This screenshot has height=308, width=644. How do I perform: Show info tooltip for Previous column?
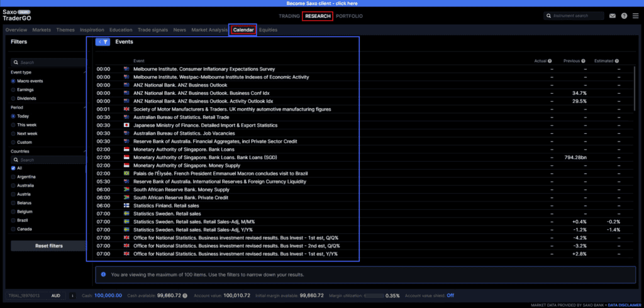pos(583,61)
